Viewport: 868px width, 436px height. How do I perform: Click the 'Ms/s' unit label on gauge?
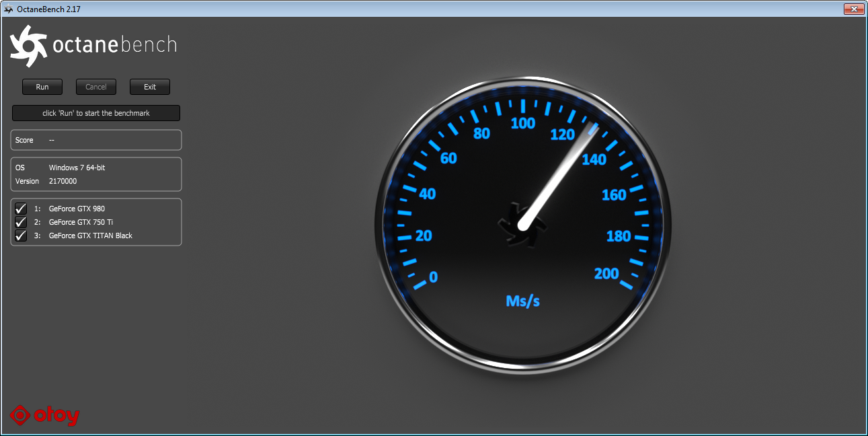522,301
